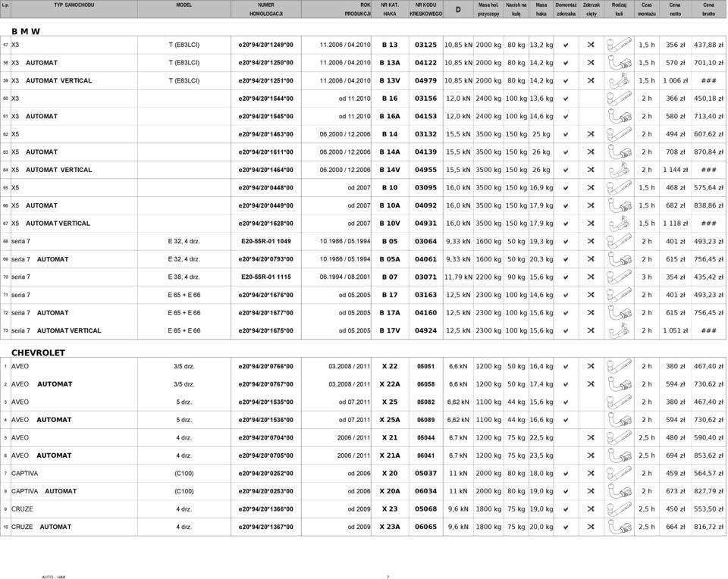The image size is (728, 579).
Task: Click net price 1 144 zł
Action: pyautogui.click(x=675, y=170)
